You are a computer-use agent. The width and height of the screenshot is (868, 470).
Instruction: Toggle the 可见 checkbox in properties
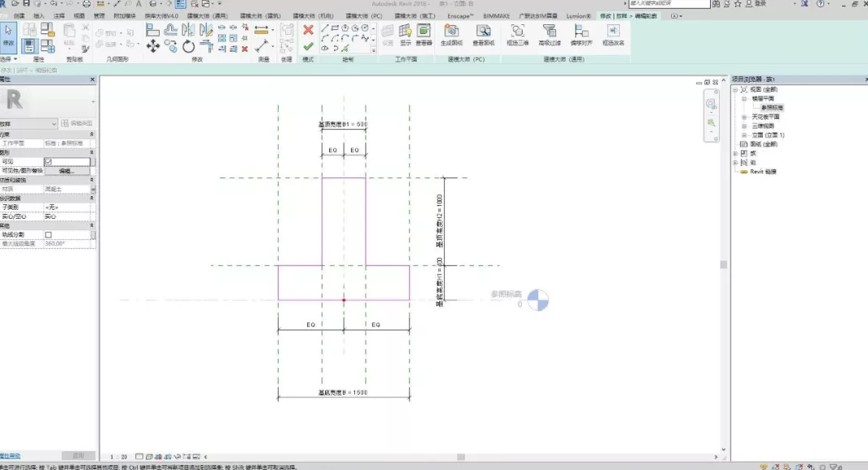click(49, 162)
